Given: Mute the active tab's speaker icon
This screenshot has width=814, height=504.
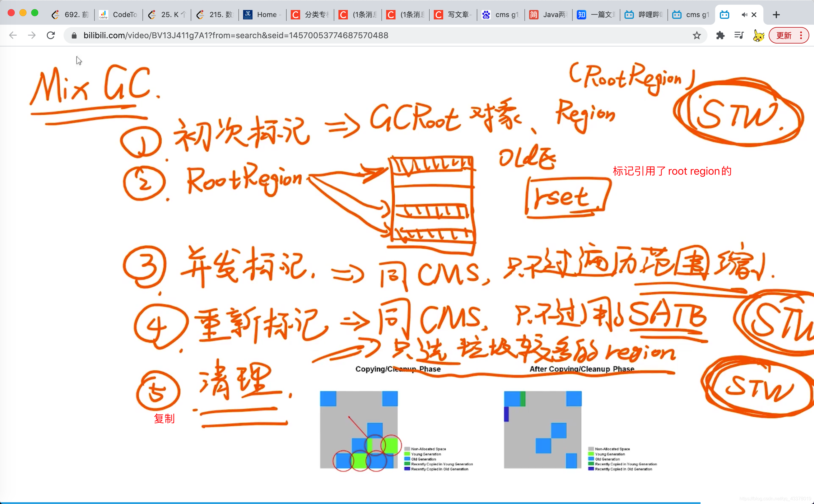Looking at the screenshot, I should pos(744,15).
